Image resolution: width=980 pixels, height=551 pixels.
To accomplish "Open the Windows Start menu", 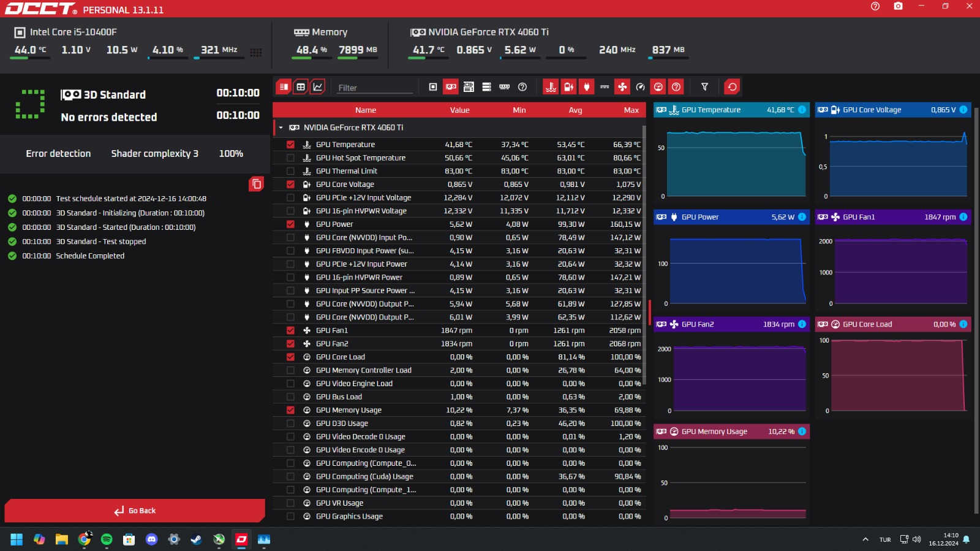I will tap(17, 539).
